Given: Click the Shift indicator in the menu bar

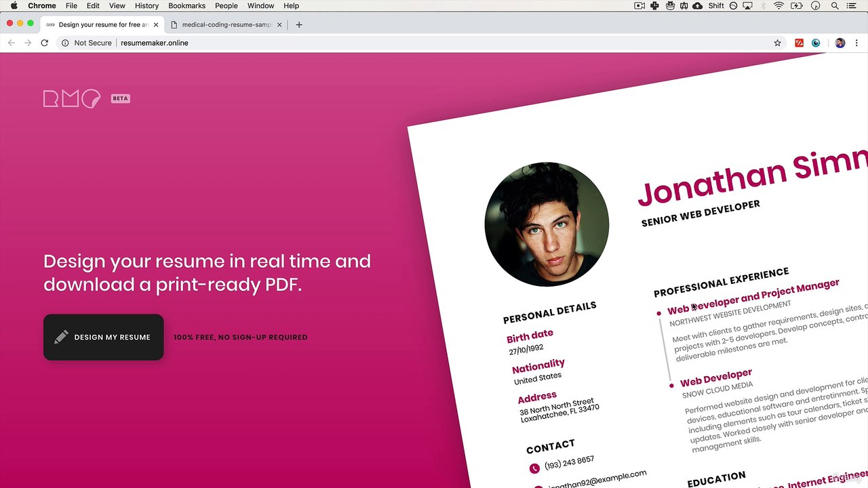Looking at the screenshot, I should pyautogui.click(x=716, y=5).
